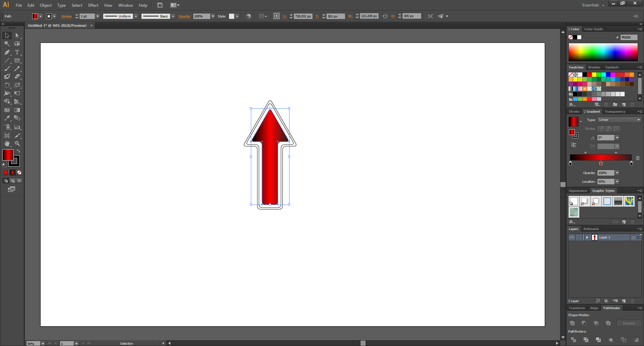The height and width of the screenshot is (346, 644).
Task: Click the Expand button in Pathfinder
Action: point(629,323)
